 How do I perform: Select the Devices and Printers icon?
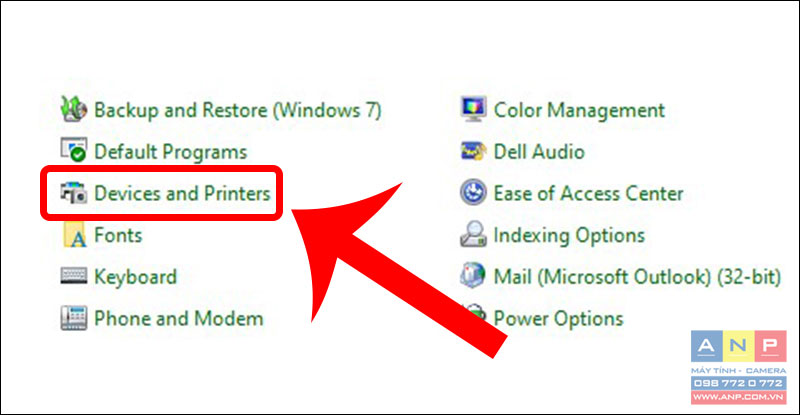click(73, 193)
